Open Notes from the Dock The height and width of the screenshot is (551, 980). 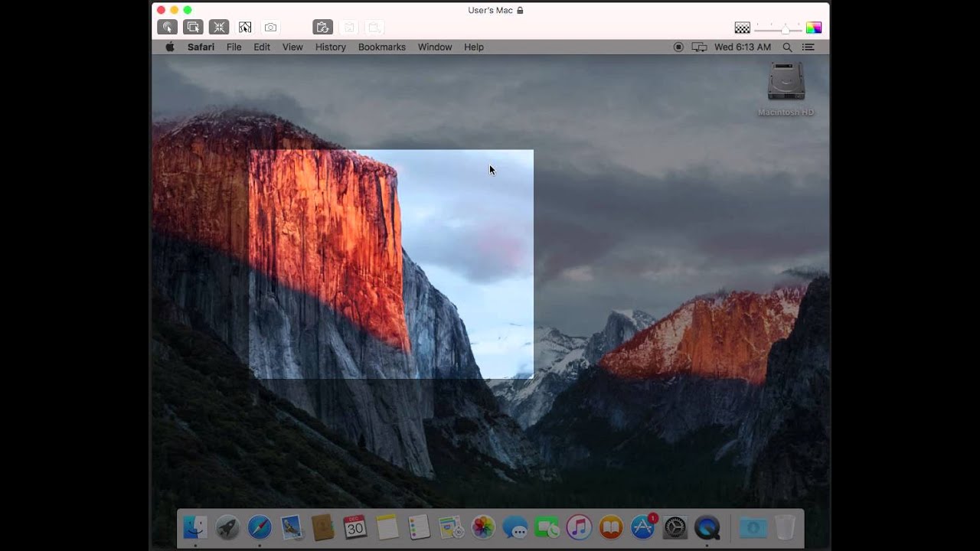point(387,527)
